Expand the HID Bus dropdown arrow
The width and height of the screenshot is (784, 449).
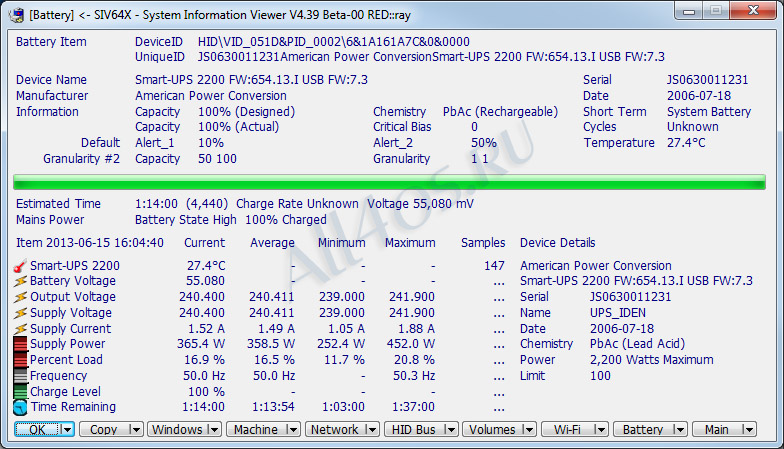tap(450, 430)
